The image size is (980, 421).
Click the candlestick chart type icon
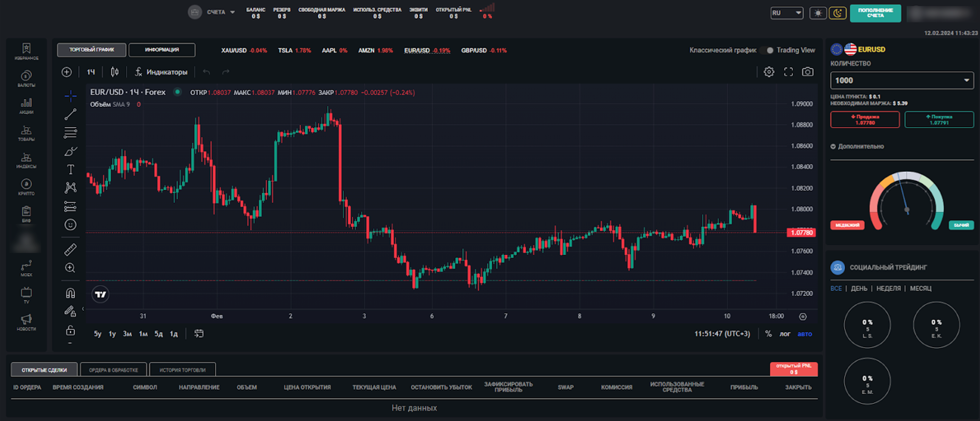(115, 72)
